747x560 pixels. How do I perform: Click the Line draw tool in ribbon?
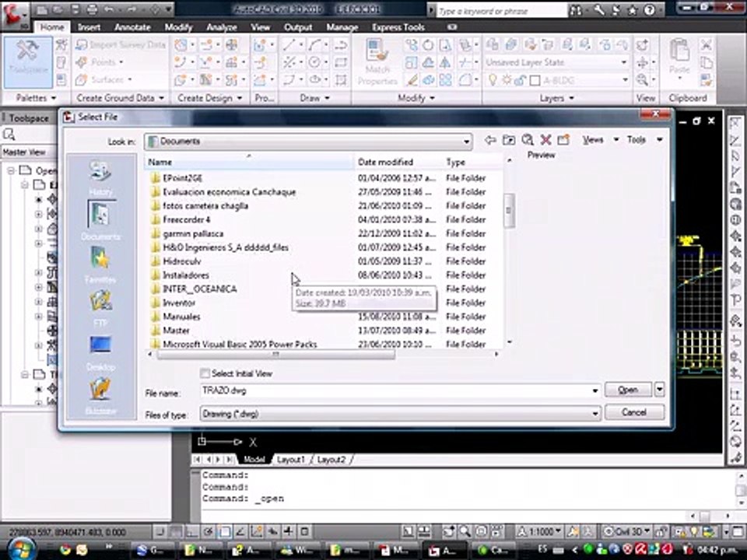coord(289,45)
